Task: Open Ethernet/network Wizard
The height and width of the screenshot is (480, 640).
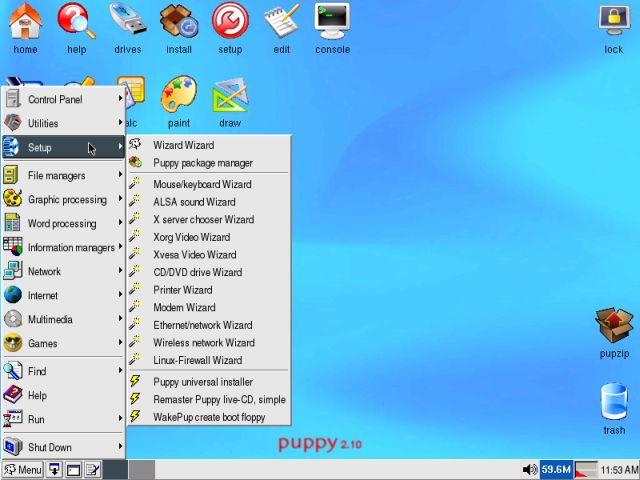Action: coord(209,325)
